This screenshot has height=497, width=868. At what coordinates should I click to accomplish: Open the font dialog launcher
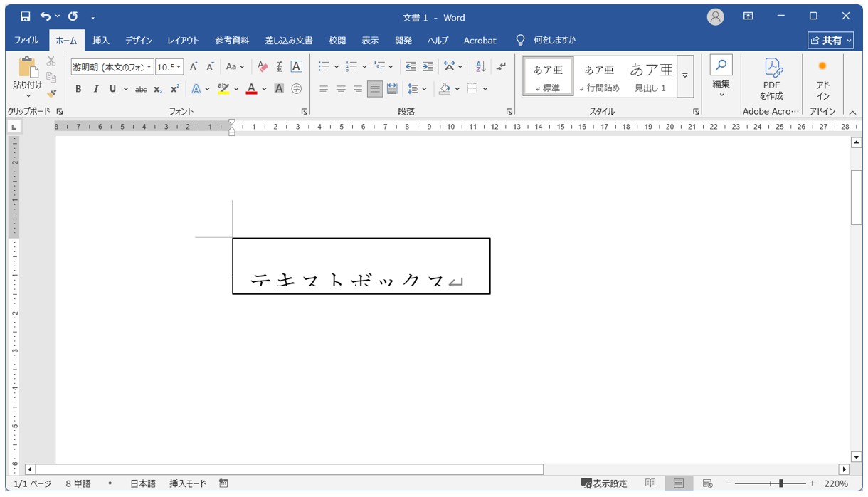305,111
